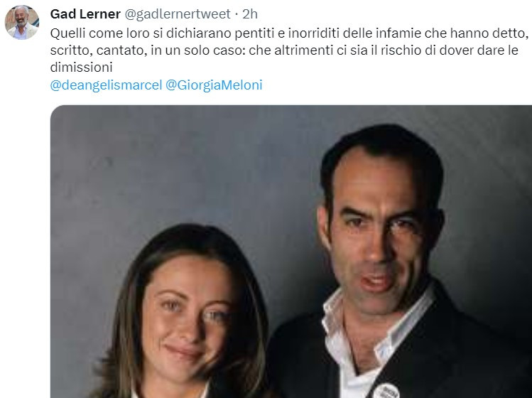Click the round pin badge on jacket
This screenshot has height=398, width=532.
[386, 390]
